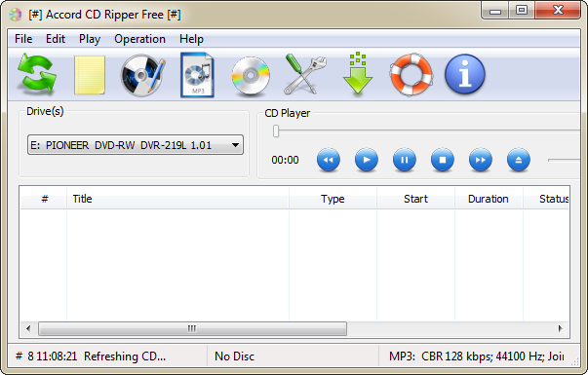The image size is (588, 375).
Task: Click the Start column header
Action: pyautogui.click(x=415, y=199)
